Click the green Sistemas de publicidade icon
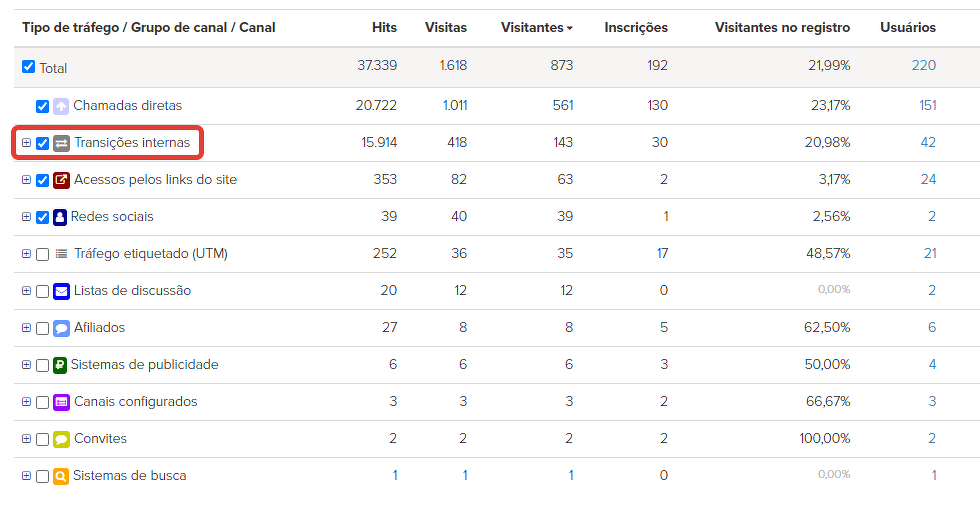This screenshot has width=980, height=516. pos(60,365)
